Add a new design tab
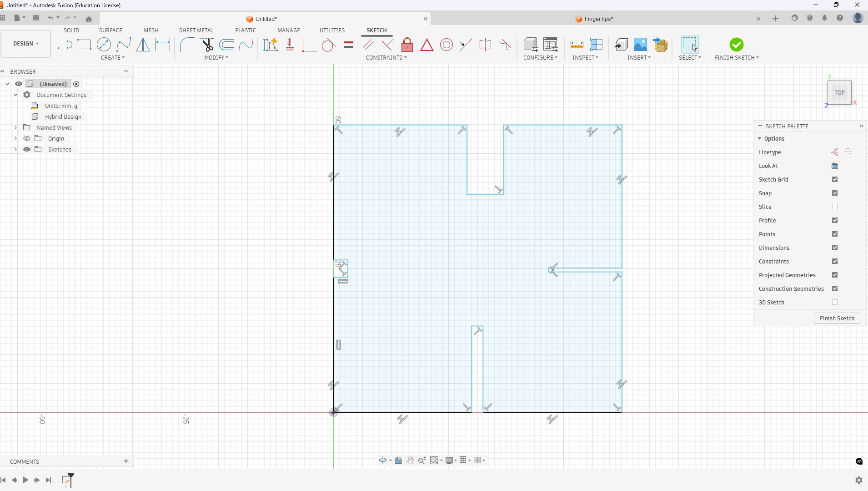868x491 pixels. (x=775, y=18)
